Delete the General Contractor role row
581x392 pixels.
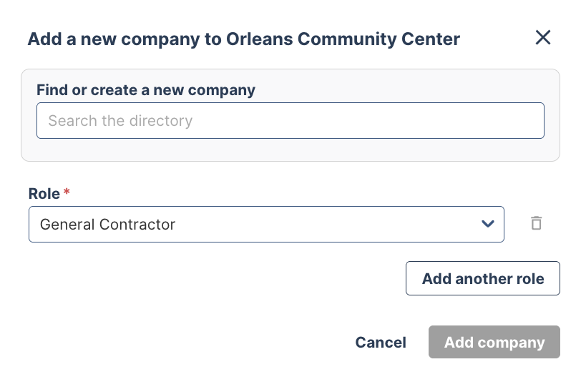pyautogui.click(x=536, y=224)
